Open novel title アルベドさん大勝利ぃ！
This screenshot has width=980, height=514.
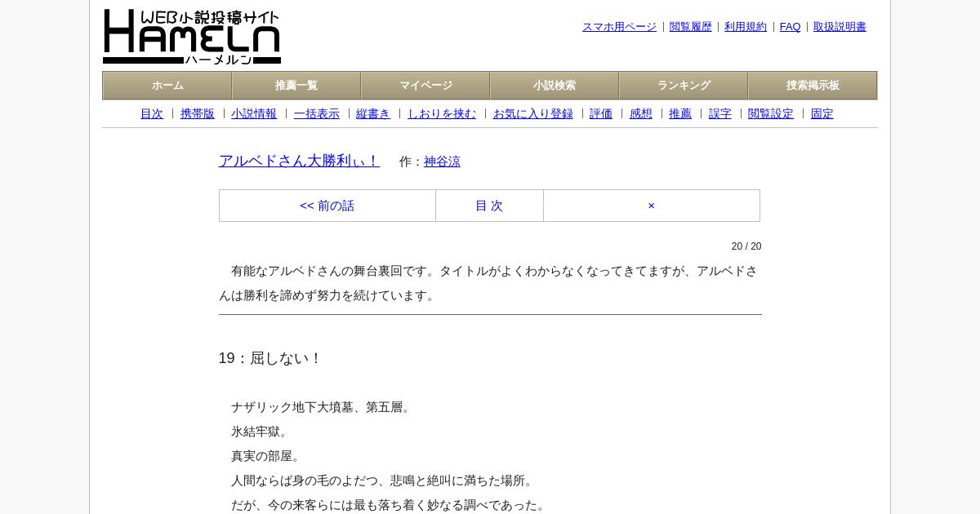tap(299, 161)
